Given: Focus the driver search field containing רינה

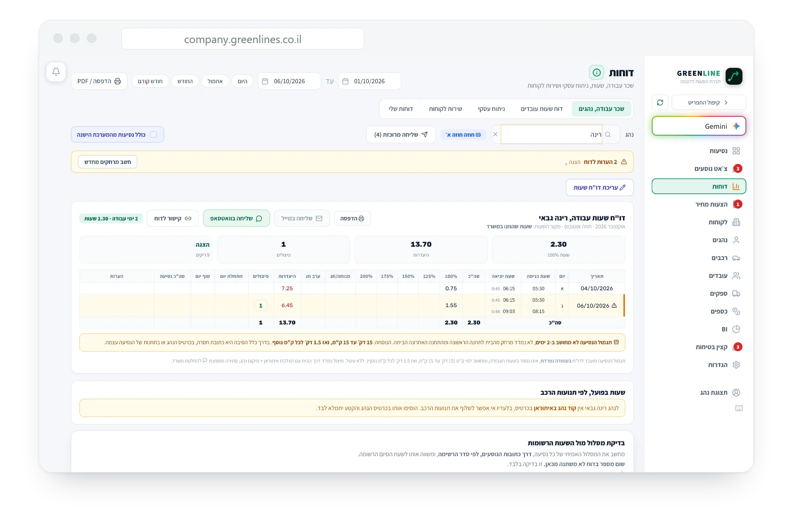Looking at the screenshot, I should 552,134.
